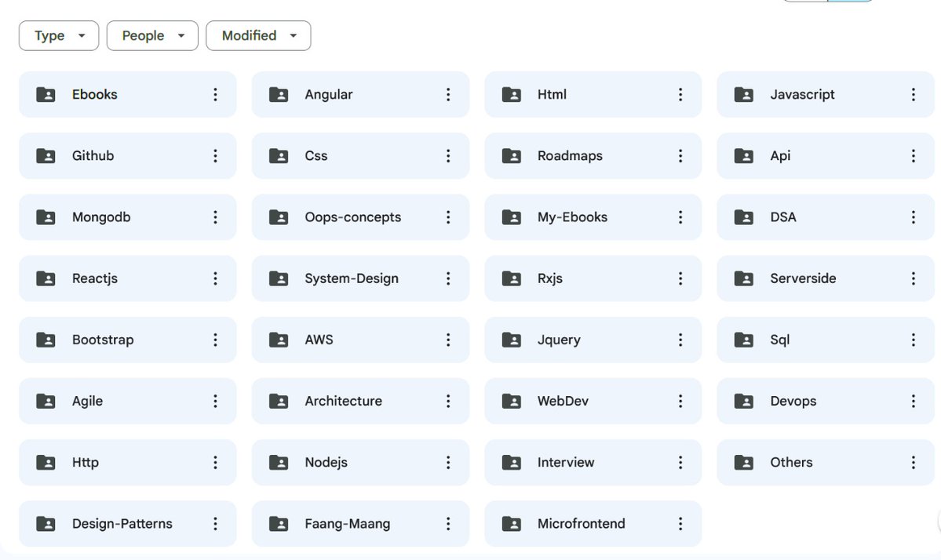Select the Bootstrap folder name
Viewport: 941px width, 560px height.
(103, 340)
